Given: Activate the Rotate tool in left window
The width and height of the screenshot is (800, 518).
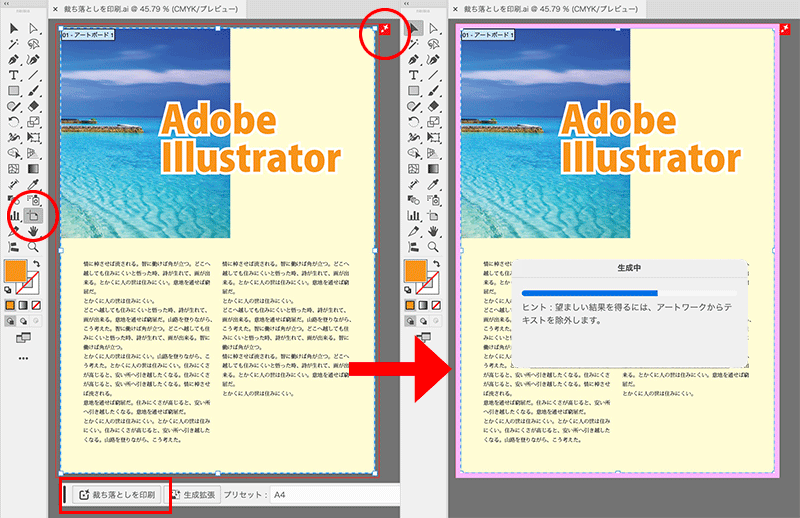Looking at the screenshot, I should 14,122.
